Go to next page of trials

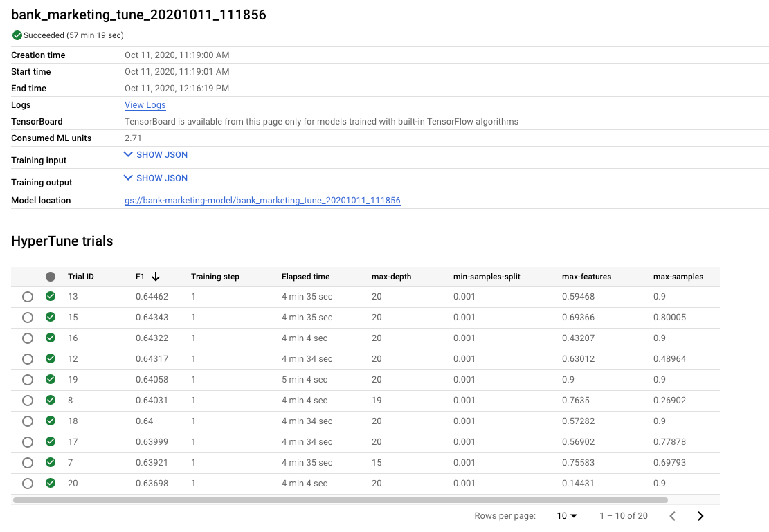tap(700, 516)
